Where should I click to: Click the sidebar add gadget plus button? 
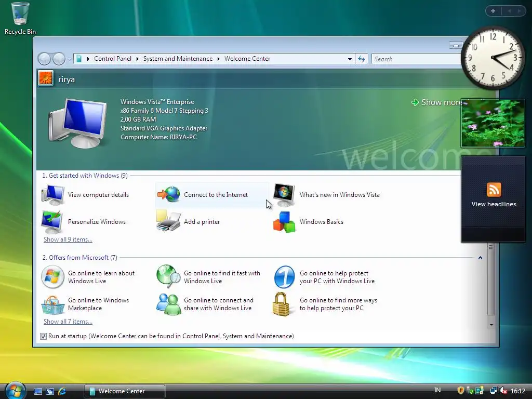[493, 11]
